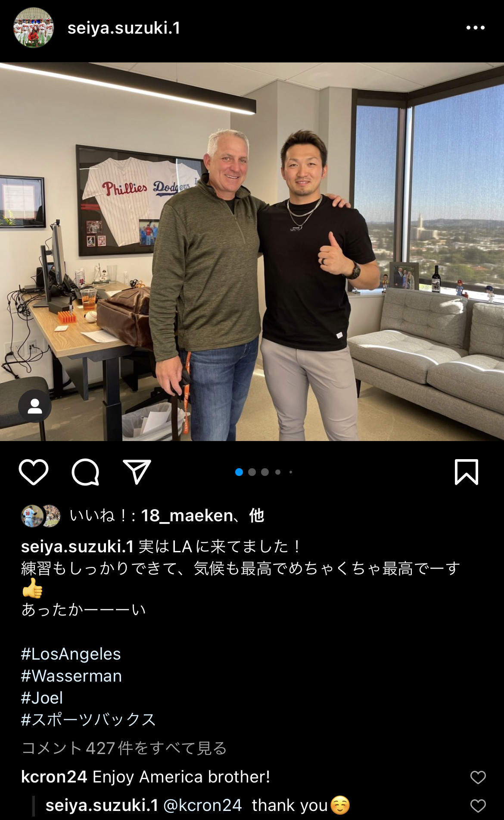Like the post with the heart icon
This screenshot has width=504, height=820.
34,472
